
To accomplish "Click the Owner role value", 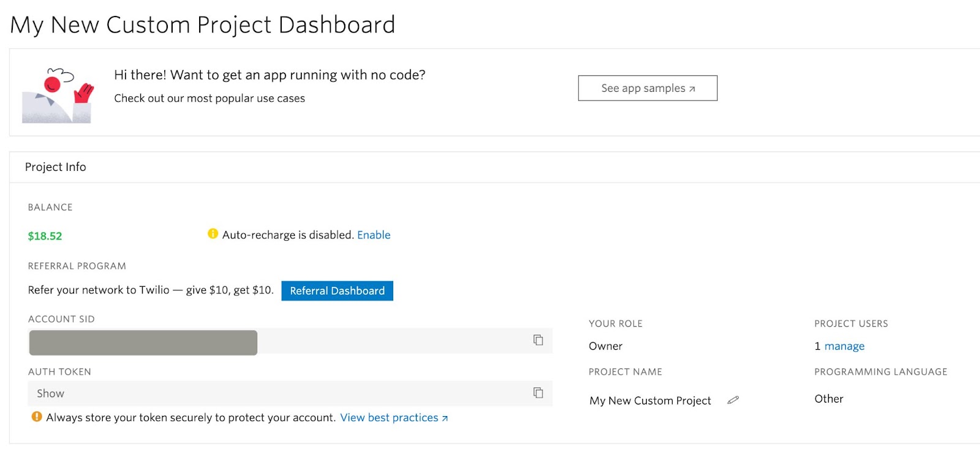I will [x=605, y=346].
